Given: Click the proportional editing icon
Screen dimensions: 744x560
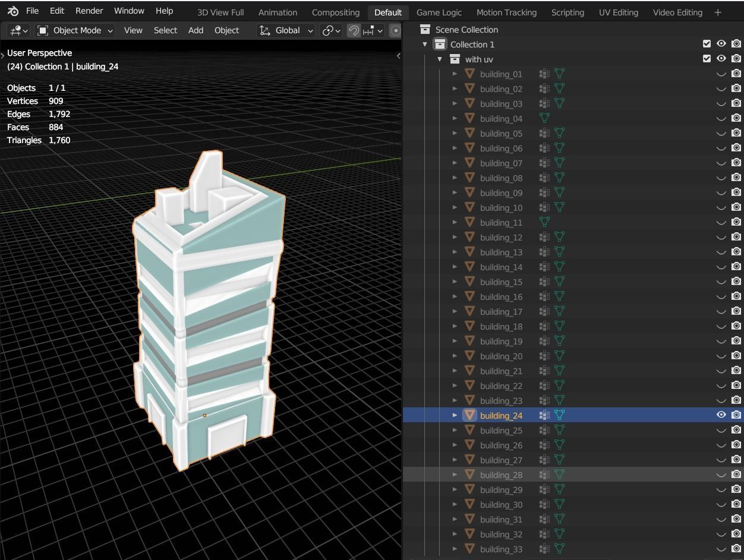Looking at the screenshot, I should click(395, 30).
